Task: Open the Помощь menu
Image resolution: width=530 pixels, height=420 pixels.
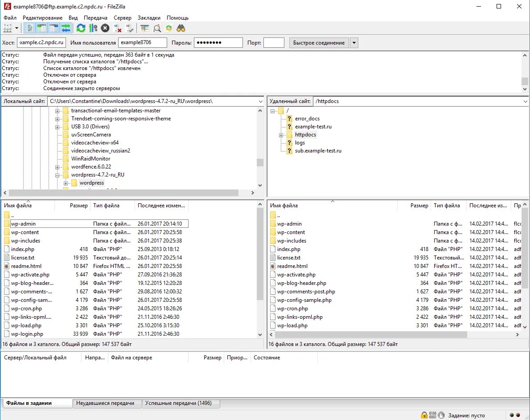Action: [x=177, y=17]
